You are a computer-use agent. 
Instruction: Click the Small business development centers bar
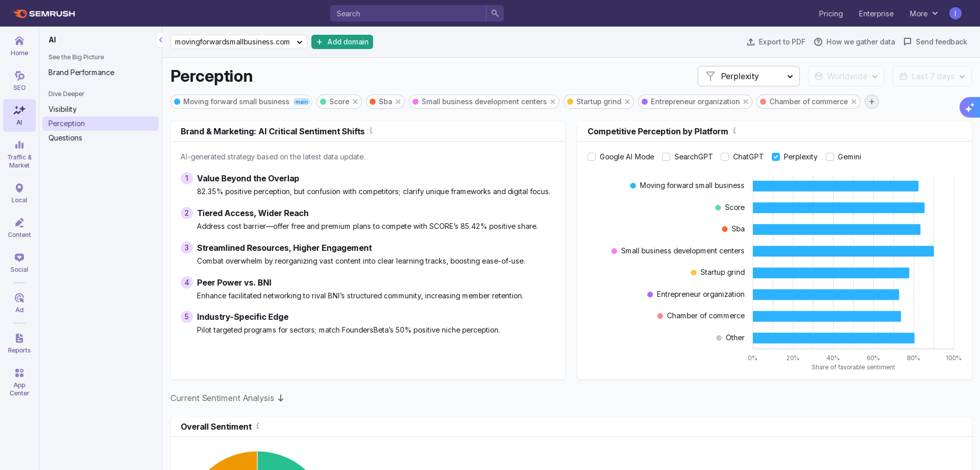[843, 251]
